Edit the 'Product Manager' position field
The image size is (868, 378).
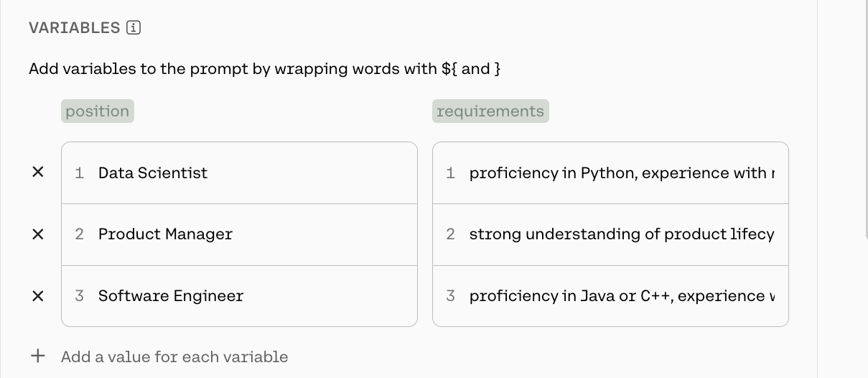pyautogui.click(x=239, y=235)
